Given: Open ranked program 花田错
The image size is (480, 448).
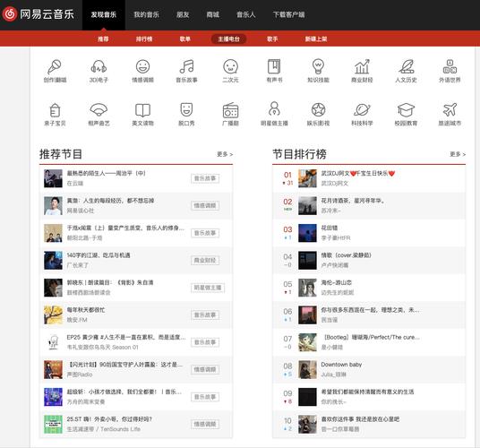Looking at the screenshot, I should (329, 228).
